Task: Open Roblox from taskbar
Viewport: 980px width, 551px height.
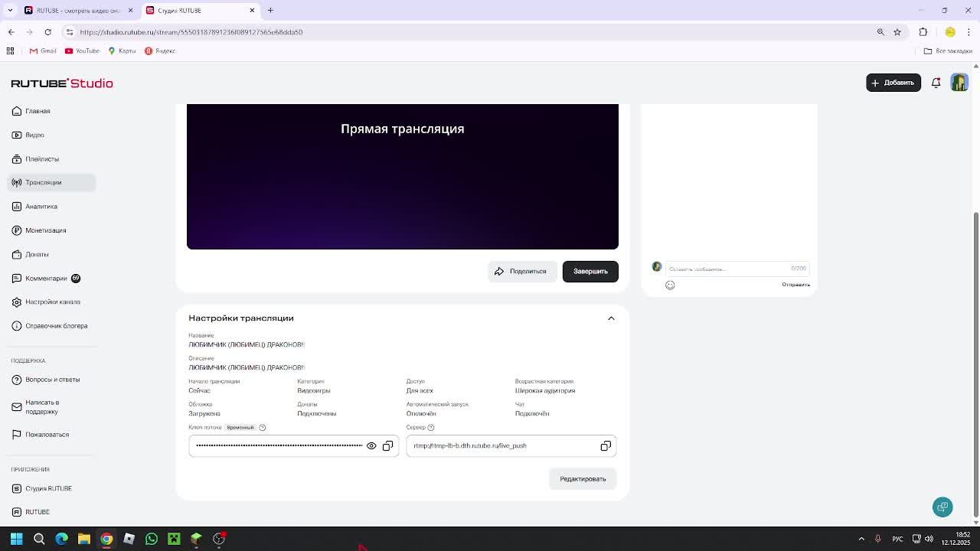Action: 129,539
